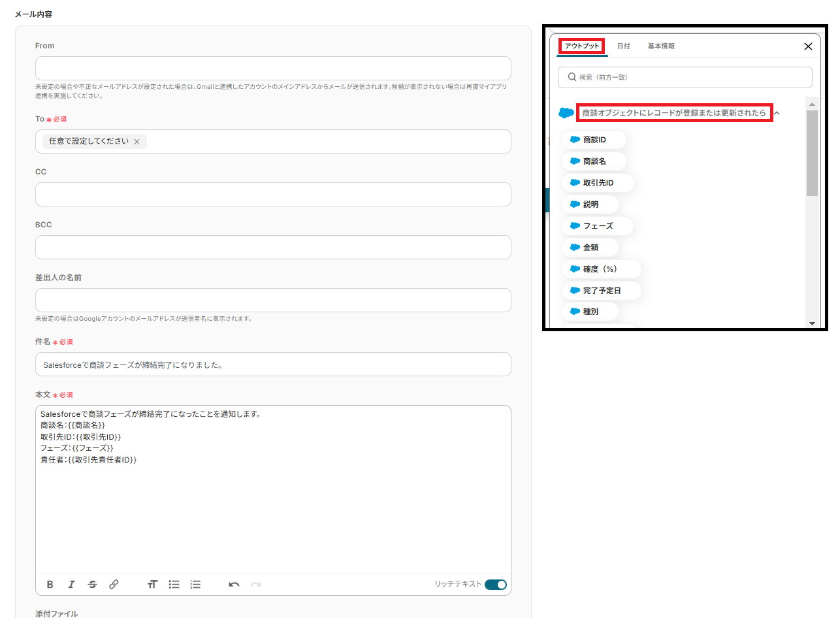
Task: Click the scrollbar up arrow
Action: pyautogui.click(x=812, y=105)
